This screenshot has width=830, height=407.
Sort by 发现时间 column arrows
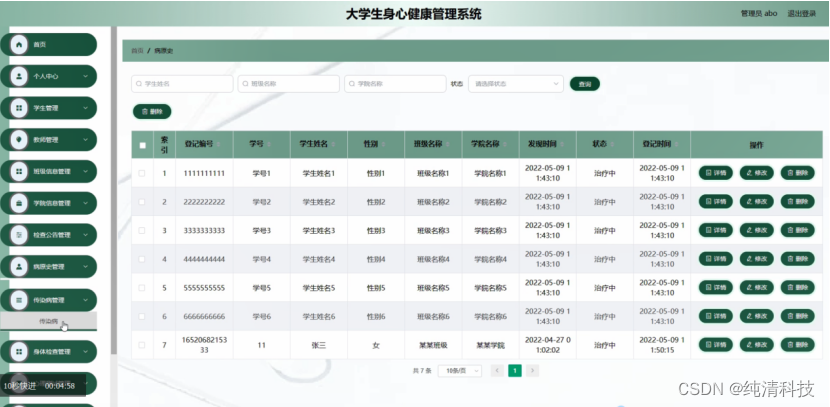[x=561, y=144]
